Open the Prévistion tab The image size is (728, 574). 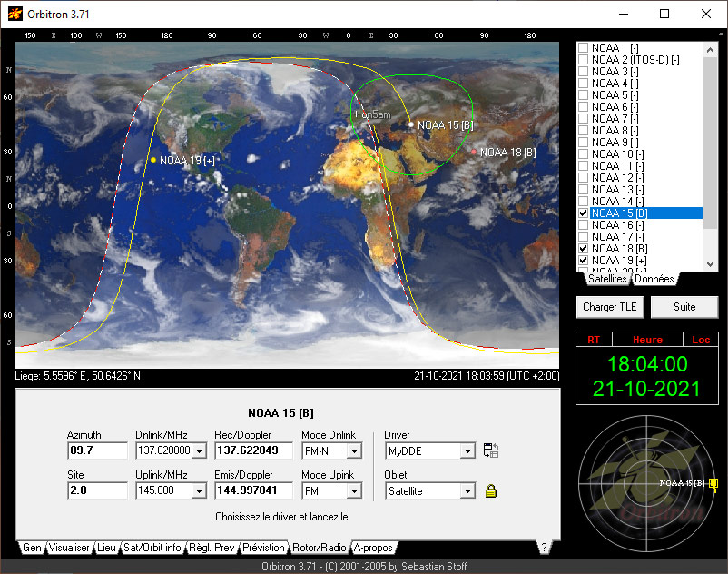click(263, 548)
